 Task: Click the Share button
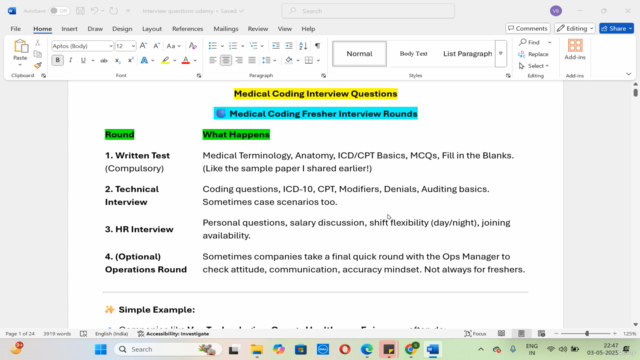click(x=616, y=28)
